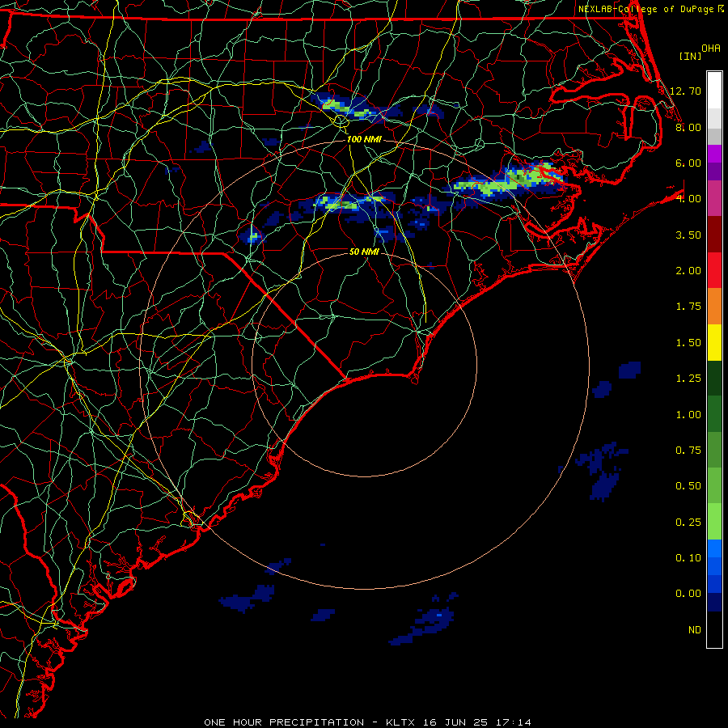Click the '0.50' legend value
The width and height of the screenshot is (728, 728).
(x=688, y=486)
